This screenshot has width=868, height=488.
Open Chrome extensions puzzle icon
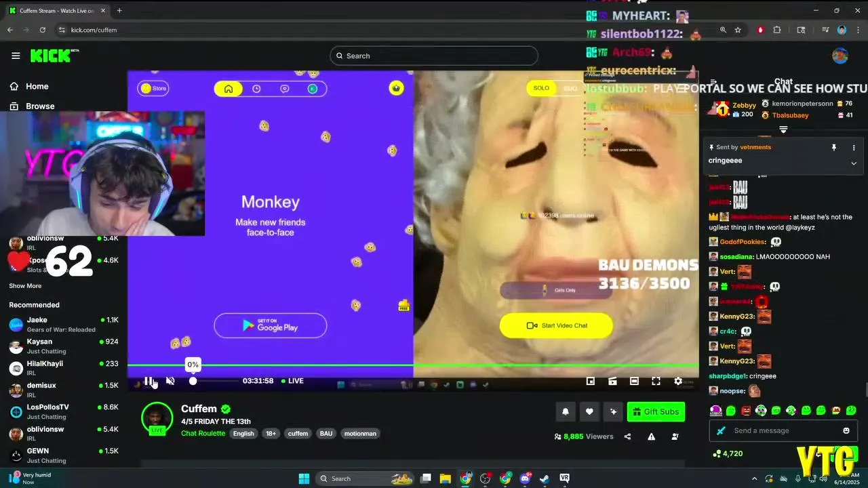[x=777, y=30]
